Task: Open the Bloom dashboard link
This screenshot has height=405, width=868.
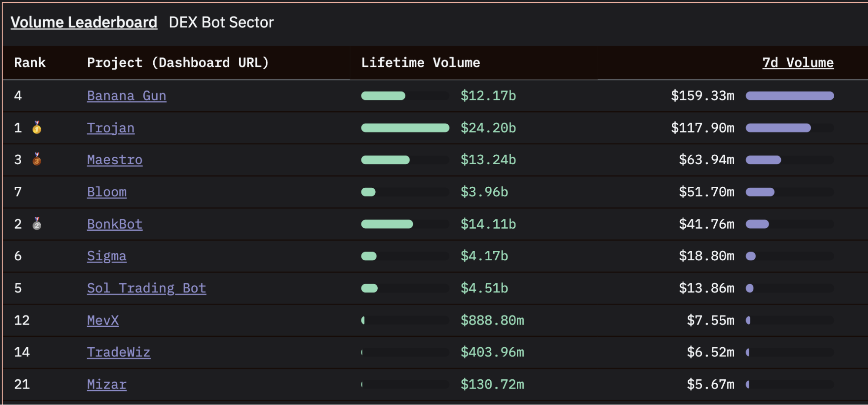Action: pos(107,192)
